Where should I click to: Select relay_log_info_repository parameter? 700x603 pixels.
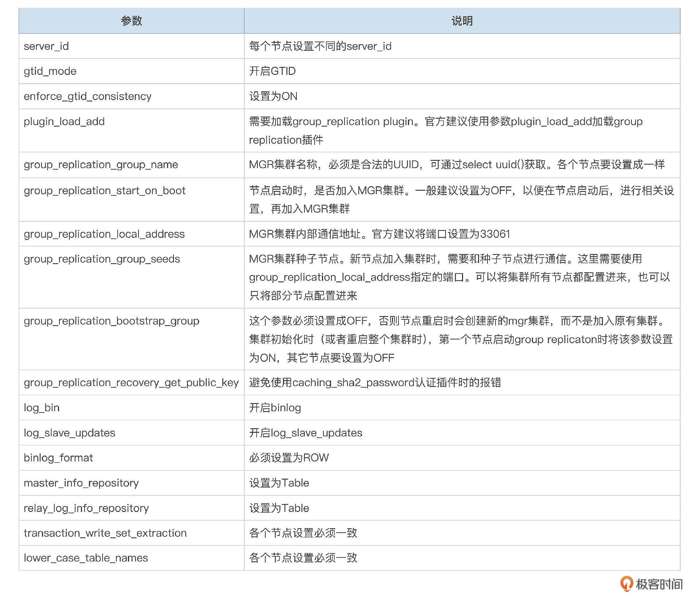pyautogui.click(x=86, y=508)
